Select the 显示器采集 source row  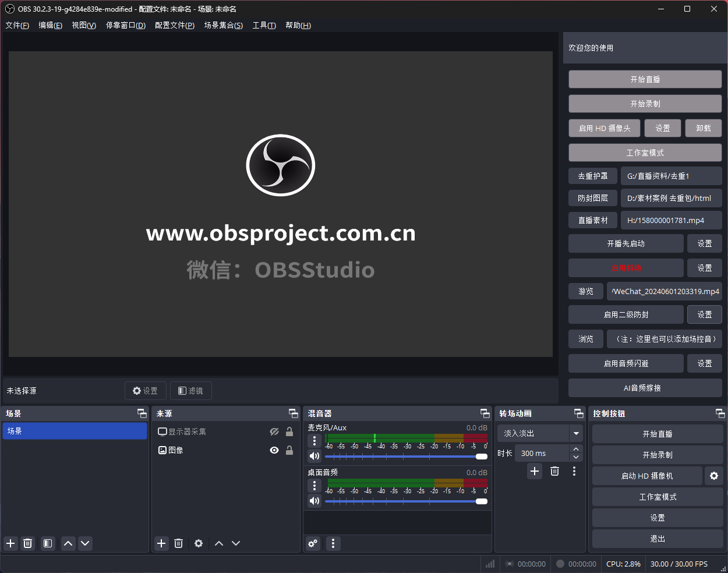(x=226, y=431)
